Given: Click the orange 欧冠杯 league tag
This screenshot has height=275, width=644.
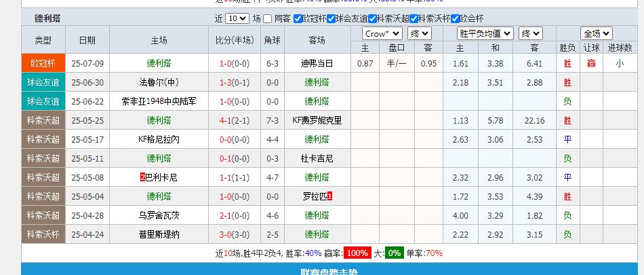Looking at the screenshot, I should 43,63.
